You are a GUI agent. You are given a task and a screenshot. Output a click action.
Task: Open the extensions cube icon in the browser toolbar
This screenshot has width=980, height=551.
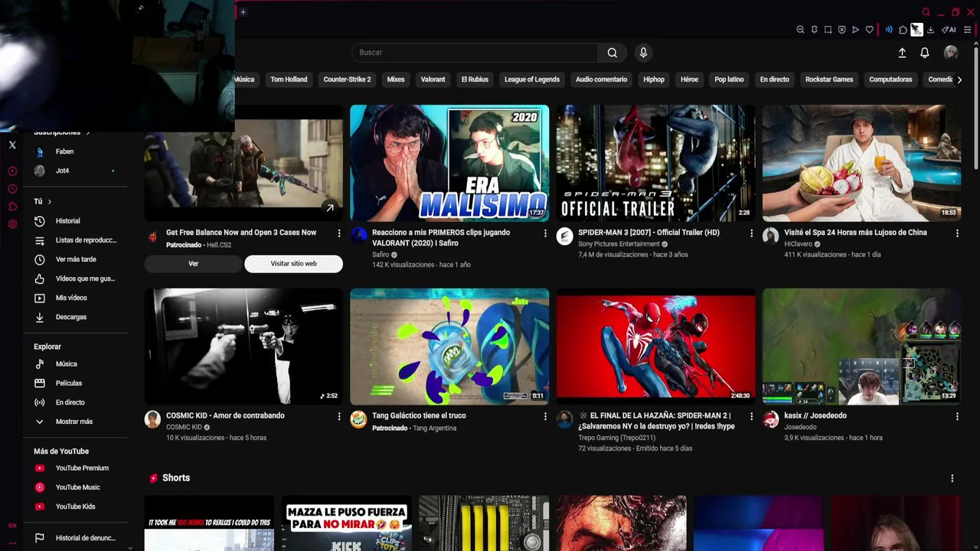tap(903, 30)
